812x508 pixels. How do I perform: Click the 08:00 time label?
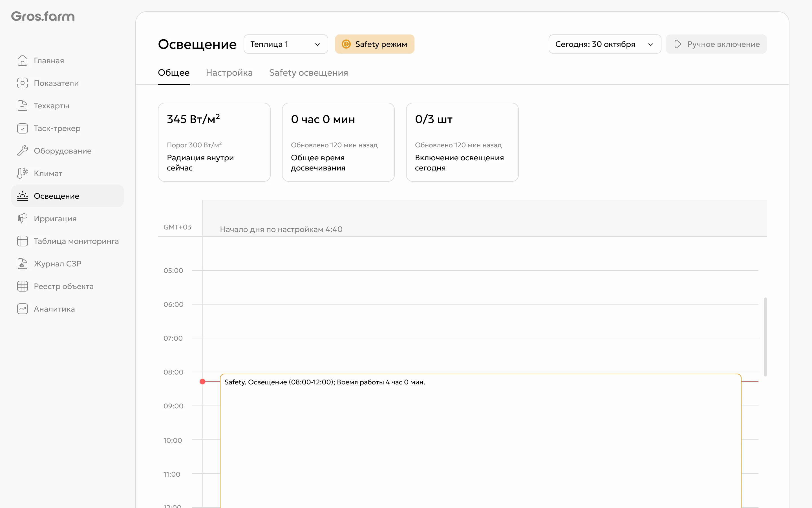coord(173,372)
